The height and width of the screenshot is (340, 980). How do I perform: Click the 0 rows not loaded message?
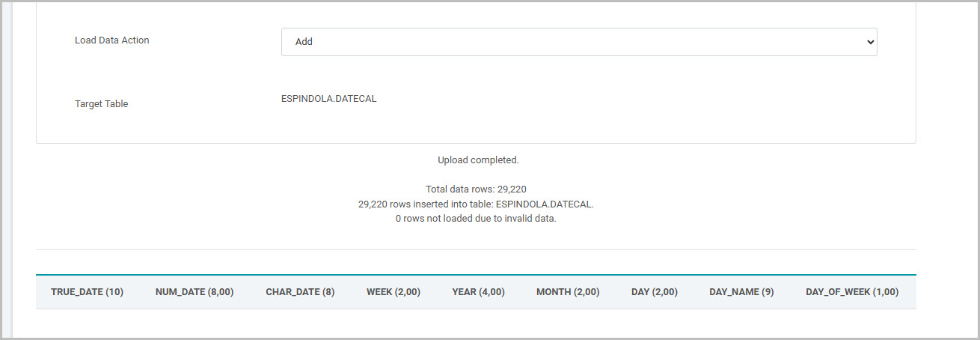(476, 219)
